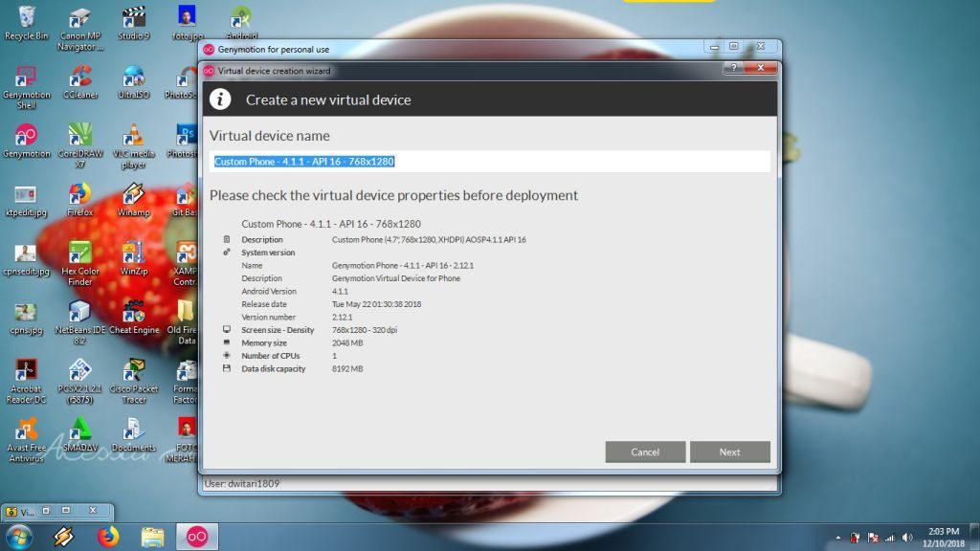This screenshot has height=551, width=980.
Task: Open the Recycle Bin desktop icon
Action: pos(26,23)
